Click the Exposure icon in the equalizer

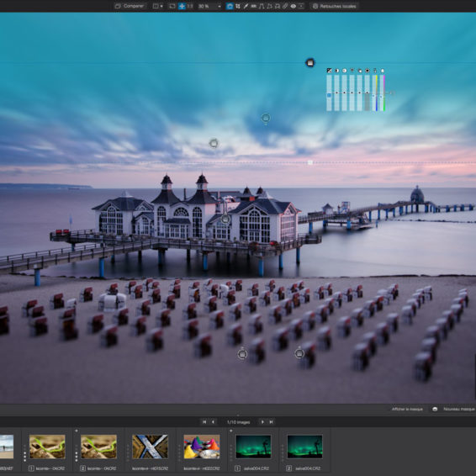click(329, 71)
